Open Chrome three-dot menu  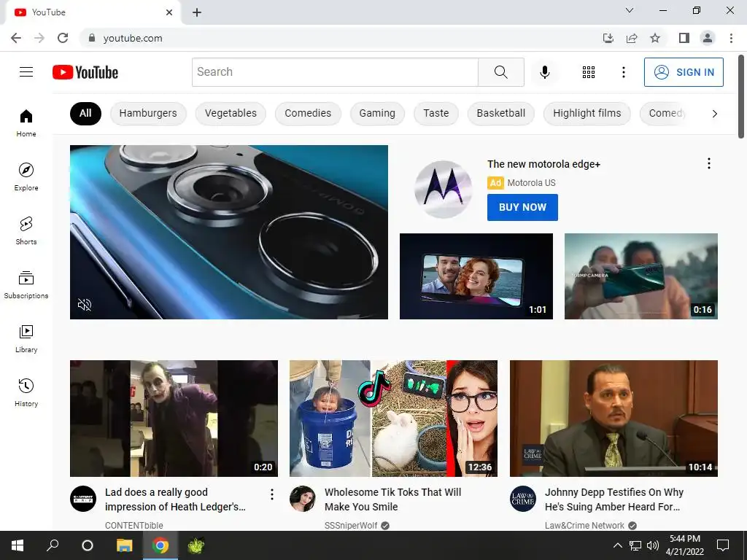[x=731, y=38]
